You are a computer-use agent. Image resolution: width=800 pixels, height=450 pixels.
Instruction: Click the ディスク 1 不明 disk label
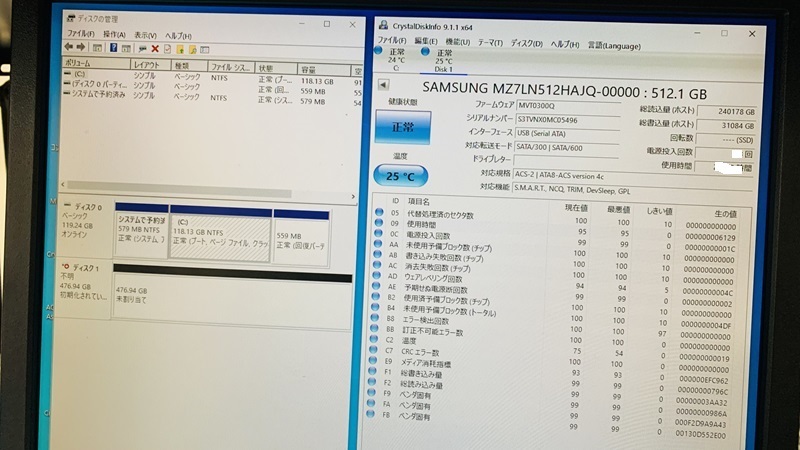tap(84, 282)
